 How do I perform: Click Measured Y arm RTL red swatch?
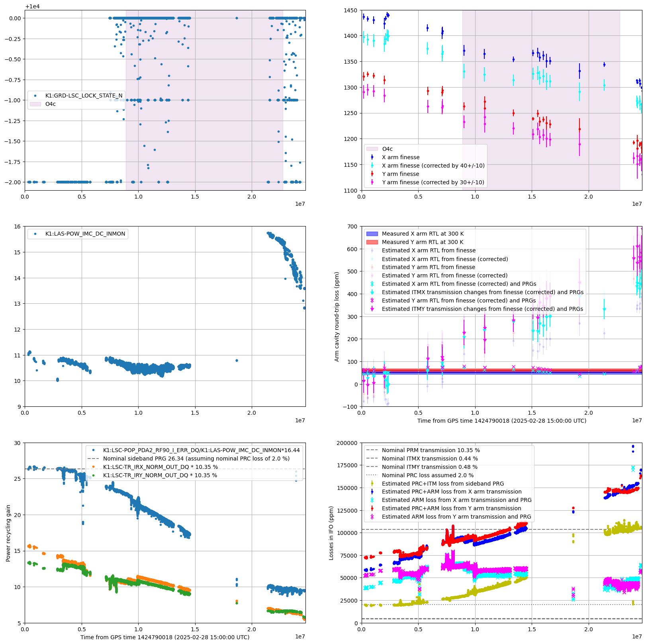coord(372,242)
